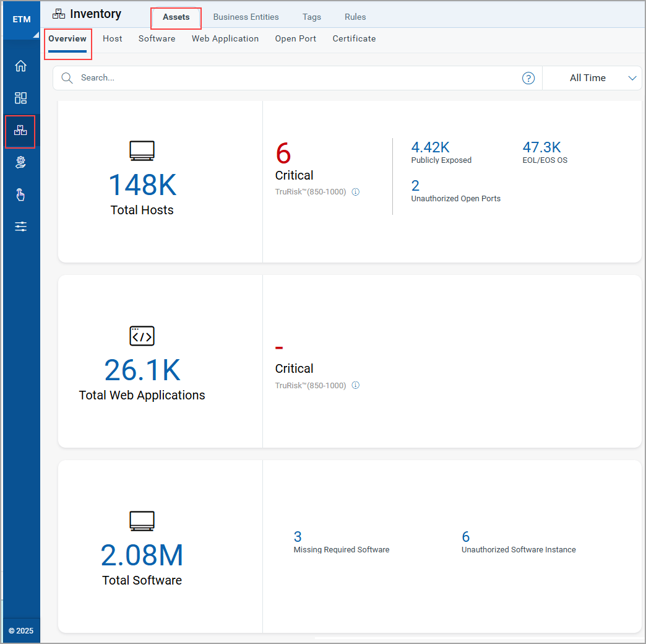Click the Inventory page title
The width and height of the screenshot is (646, 644).
[x=95, y=14]
